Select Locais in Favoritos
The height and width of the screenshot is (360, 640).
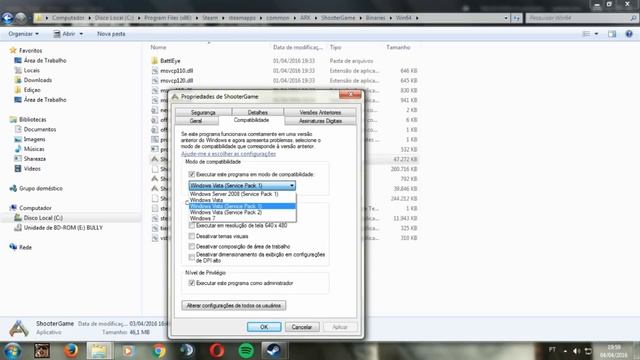click(x=31, y=70)
